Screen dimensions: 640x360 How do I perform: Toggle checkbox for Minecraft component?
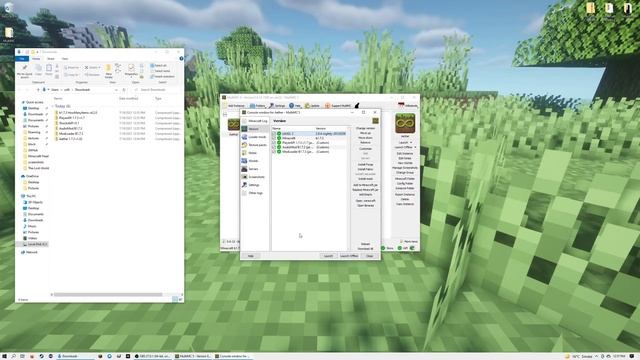pos(274,138)
